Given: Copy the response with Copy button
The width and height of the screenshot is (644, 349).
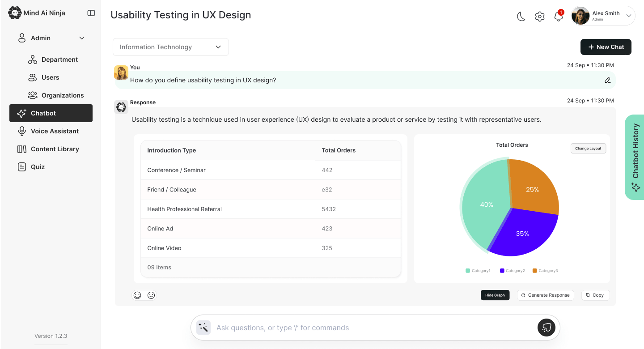Looking at the screenshot, I should pyautogui.click(x=595, y=295).
